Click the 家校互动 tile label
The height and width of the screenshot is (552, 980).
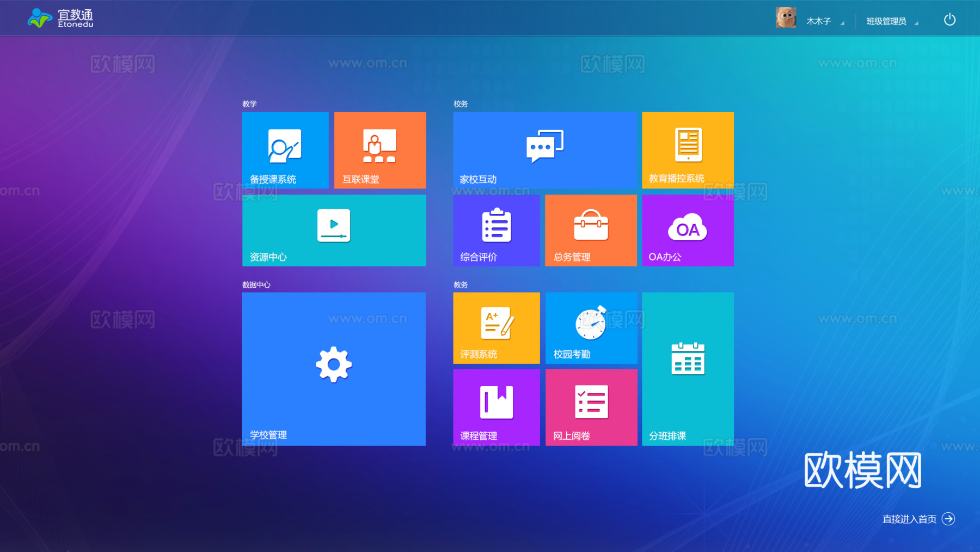point(478,179)
